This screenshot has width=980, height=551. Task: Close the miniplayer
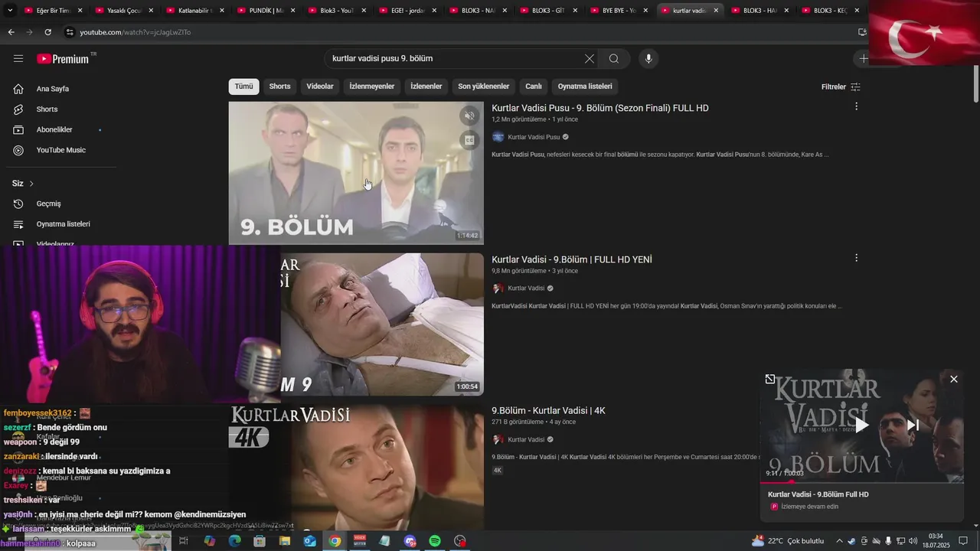[x=954, y=379]
